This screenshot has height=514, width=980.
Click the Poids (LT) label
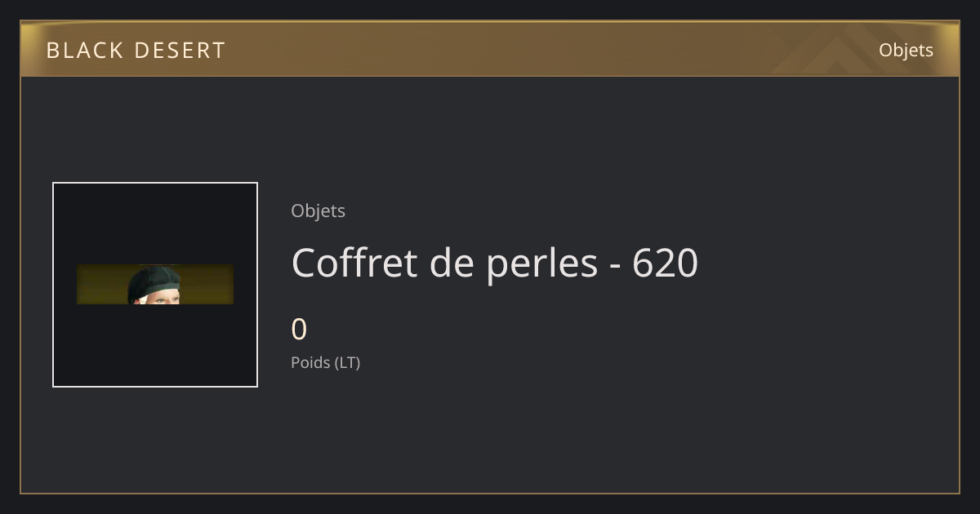326,362
